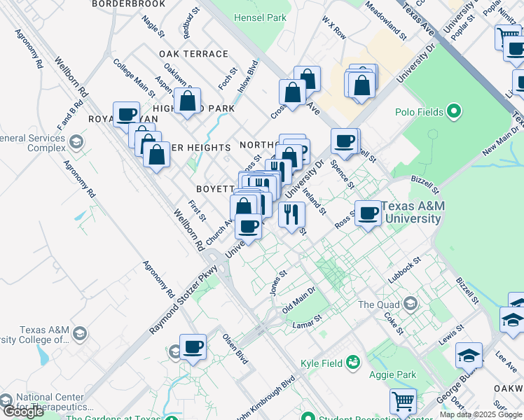Click the Raymond Stotzer Pkwy road label

[x=183, y=299]
